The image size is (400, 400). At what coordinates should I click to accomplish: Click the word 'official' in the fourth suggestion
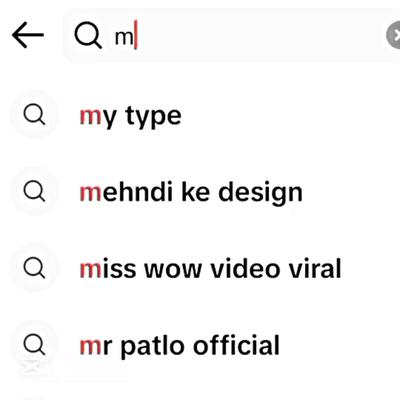236,345
